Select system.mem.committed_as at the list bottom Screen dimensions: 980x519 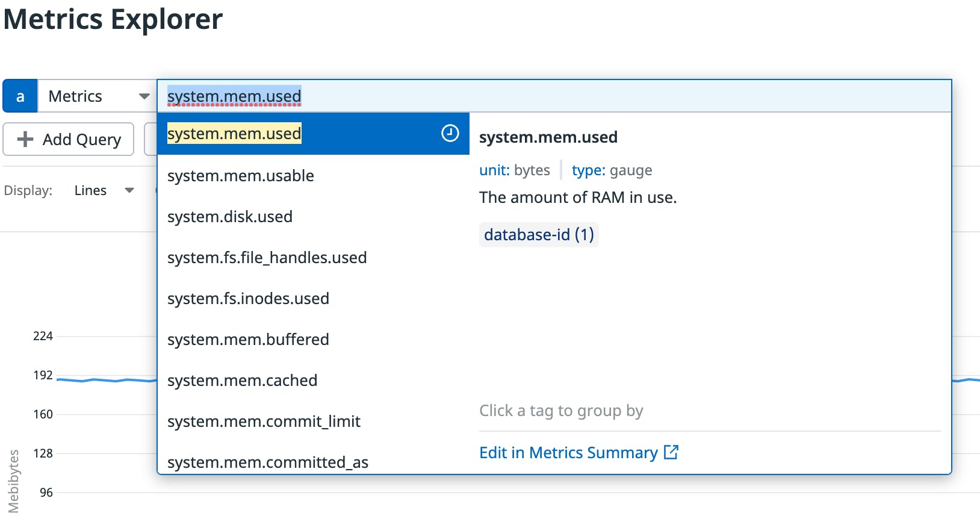(x=267, y=462)
